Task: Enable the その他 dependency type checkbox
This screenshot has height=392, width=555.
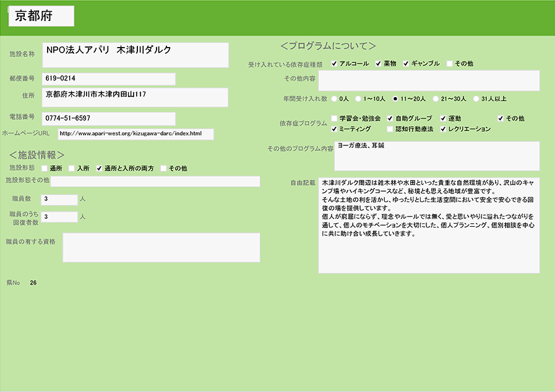Action: 450,64
